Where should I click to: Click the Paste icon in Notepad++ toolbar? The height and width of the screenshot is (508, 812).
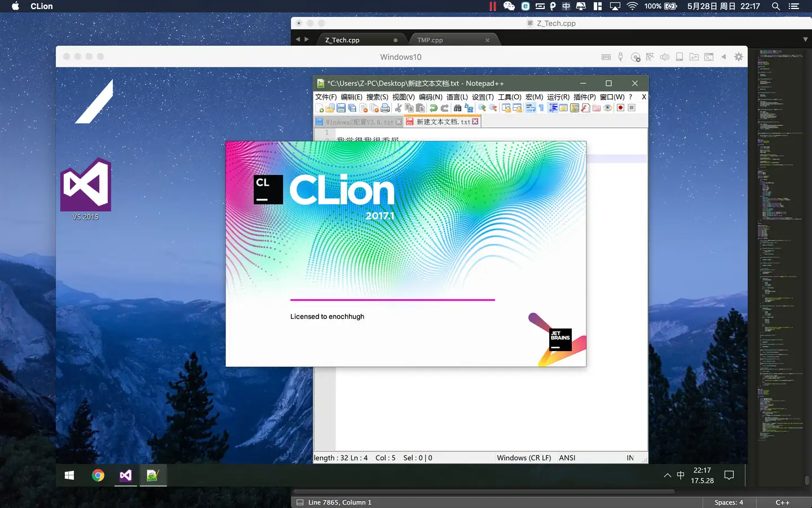tap(420, 108)
